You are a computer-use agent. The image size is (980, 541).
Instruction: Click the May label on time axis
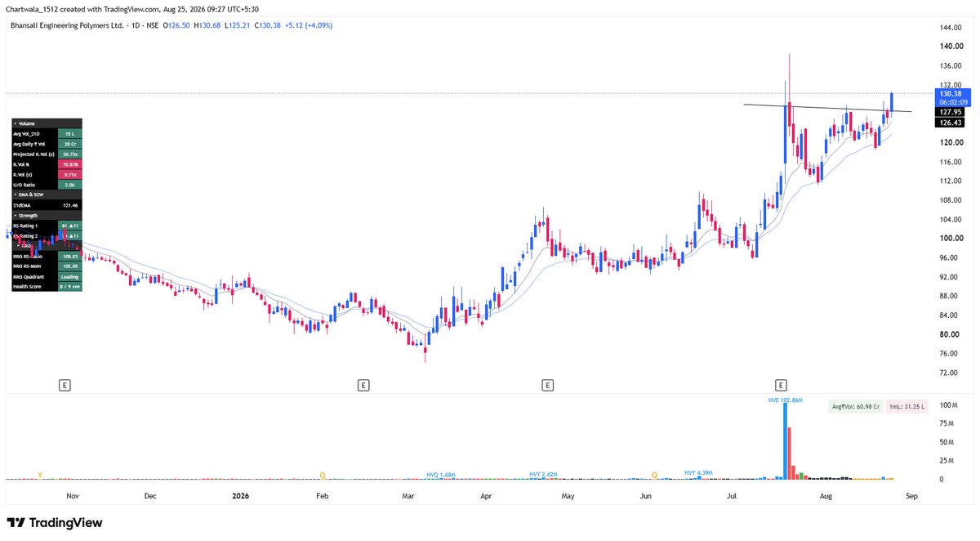[x=568, y=496]
